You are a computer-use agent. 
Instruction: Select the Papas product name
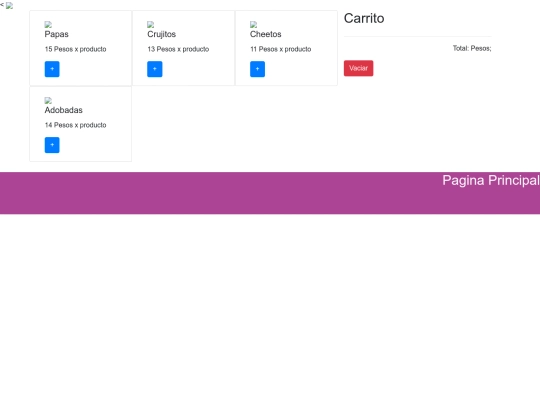pos(56,34)
